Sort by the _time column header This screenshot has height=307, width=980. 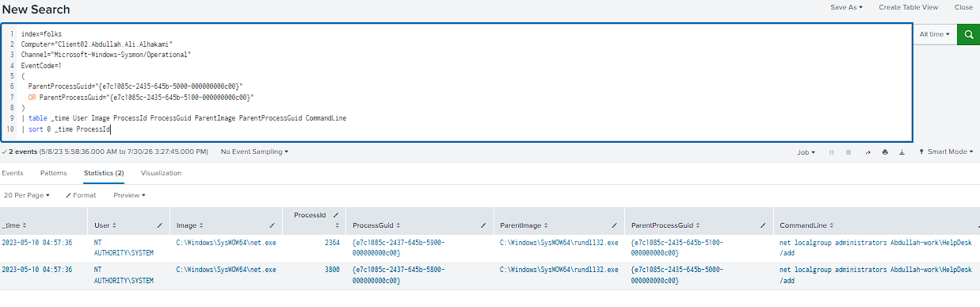pyautogui.click(x=16, y=226)
